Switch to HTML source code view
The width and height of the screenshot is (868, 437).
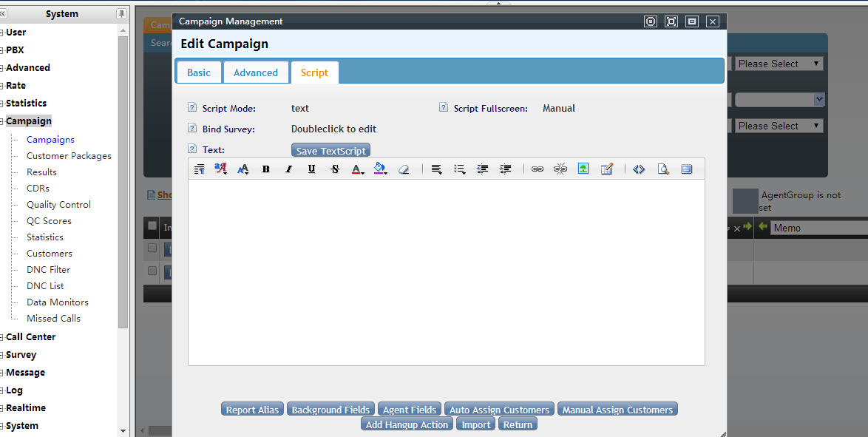639,169
